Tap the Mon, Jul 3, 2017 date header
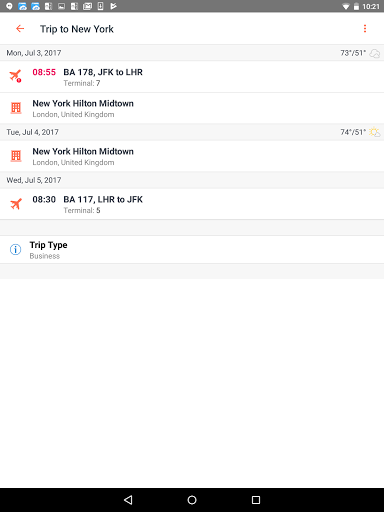The image size is (384, 512). point(34,53)
